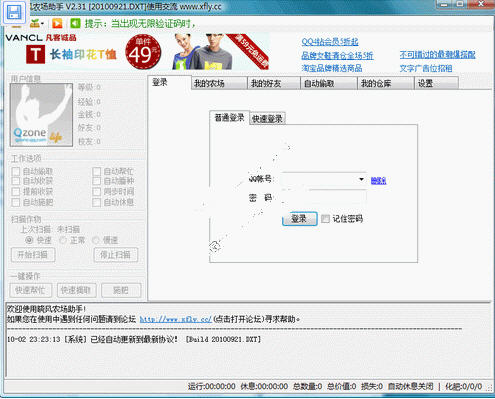Click the 开始扫描 button
Screen dimensions: 495x399
pyautogui.click(x=33, y=255)
